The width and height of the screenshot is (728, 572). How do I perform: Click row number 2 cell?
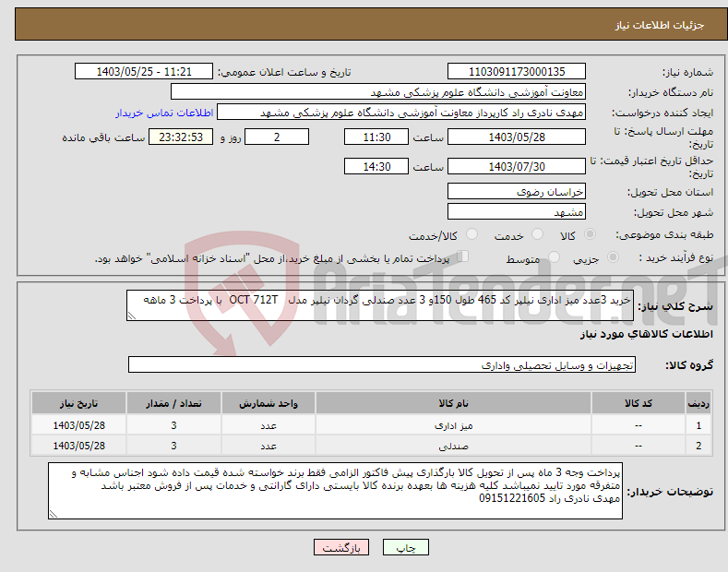coord(698,446)
